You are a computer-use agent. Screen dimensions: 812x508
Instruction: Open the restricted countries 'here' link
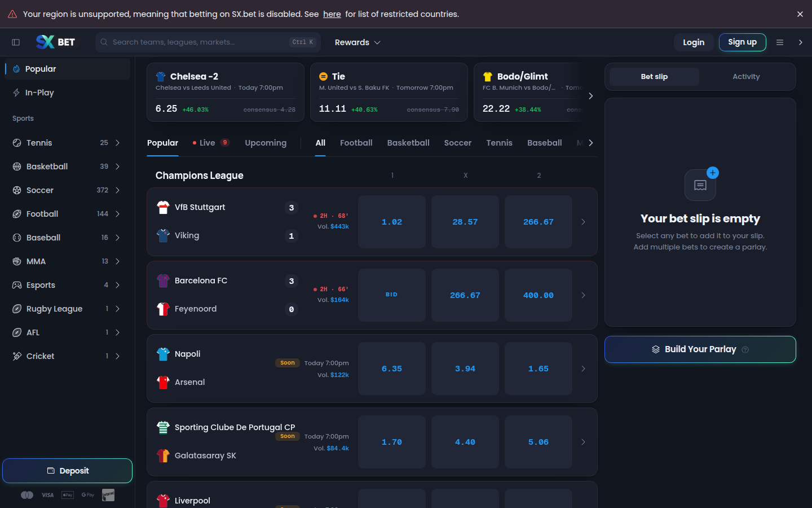point(332,14)
